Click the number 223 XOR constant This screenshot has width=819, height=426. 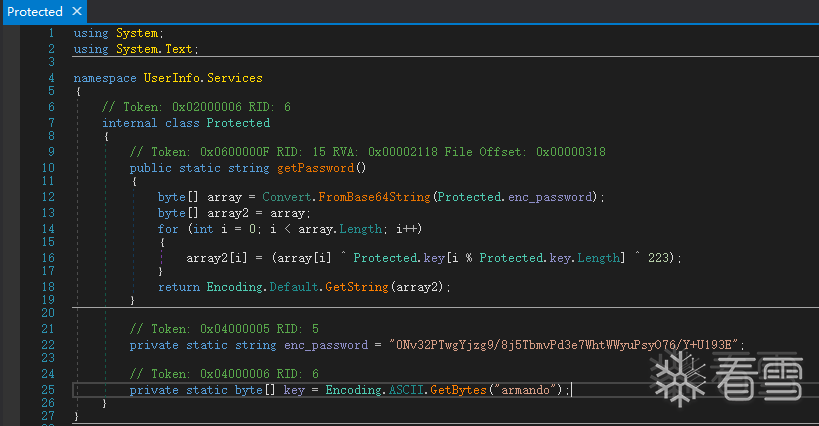[x=662, y=257]
